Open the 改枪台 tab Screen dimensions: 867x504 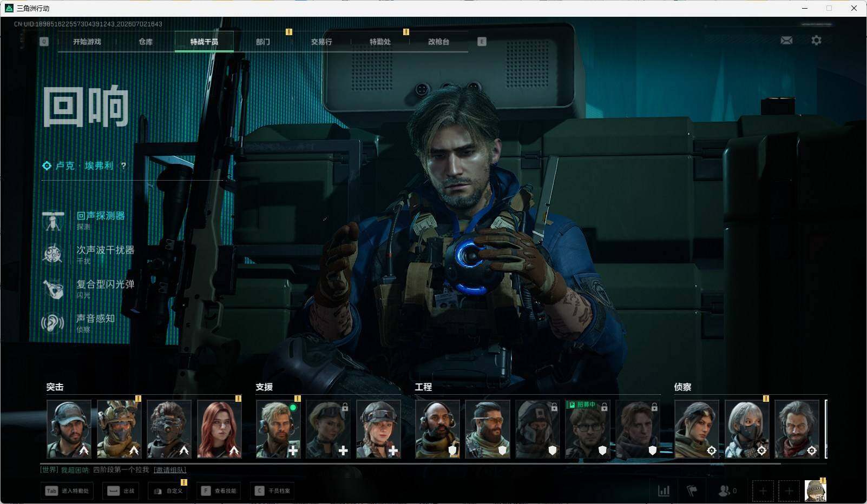tap(438, 42)
